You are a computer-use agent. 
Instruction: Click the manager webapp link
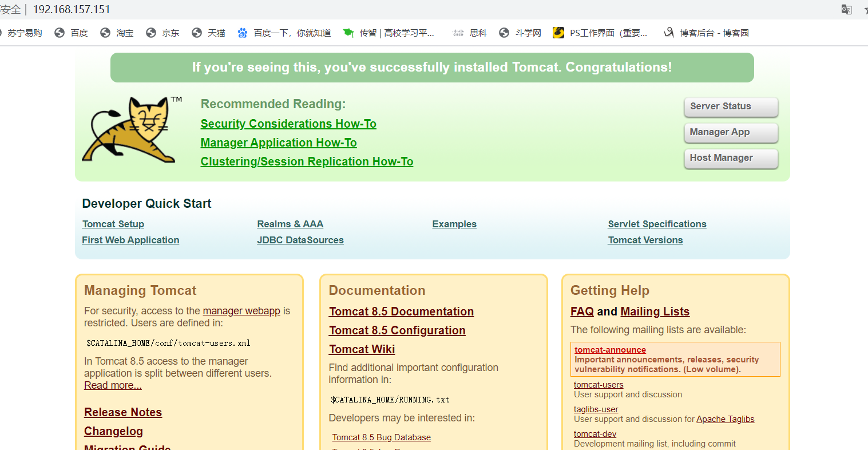(241, 311)
